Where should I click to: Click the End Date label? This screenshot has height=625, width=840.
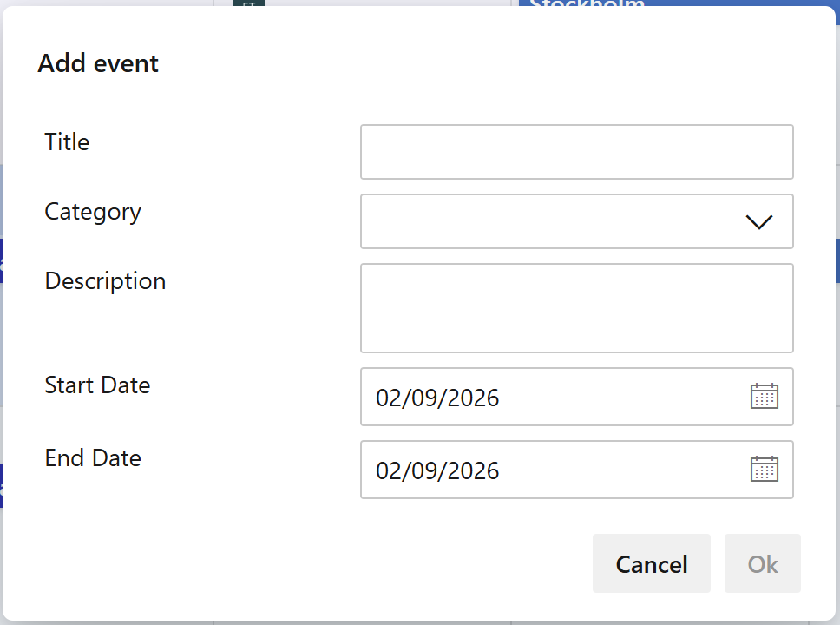pos(93,457)
